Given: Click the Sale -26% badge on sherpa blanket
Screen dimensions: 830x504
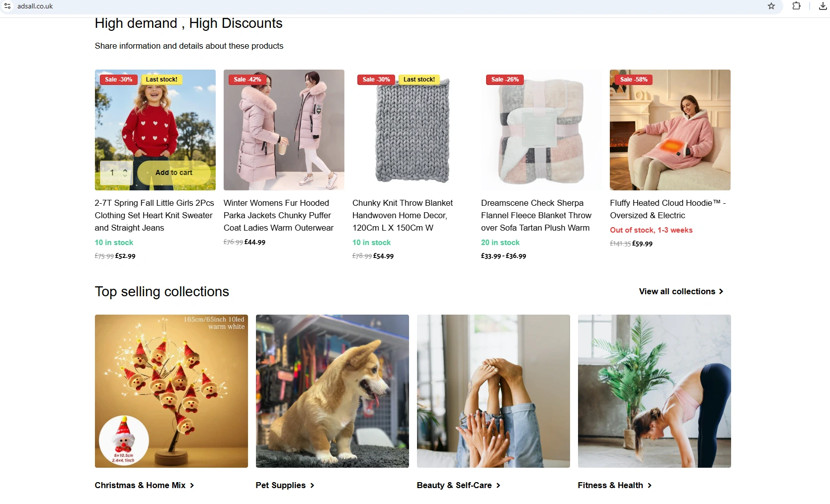Looking at the screenshot, I should point(505,80).
